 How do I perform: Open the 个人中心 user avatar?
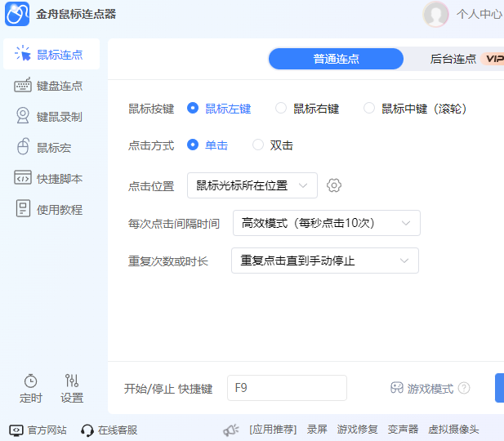(435, 14)
